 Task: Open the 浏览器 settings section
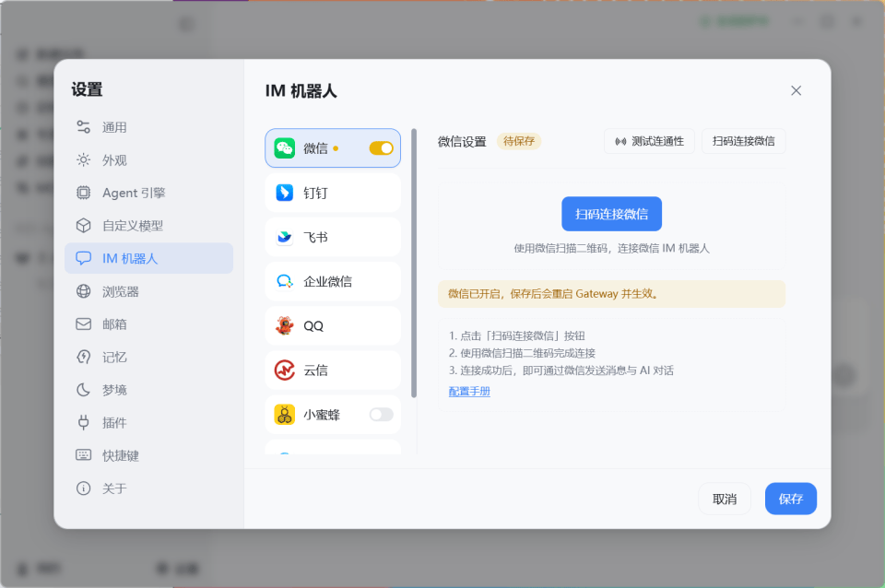click(x=149, y=291)
